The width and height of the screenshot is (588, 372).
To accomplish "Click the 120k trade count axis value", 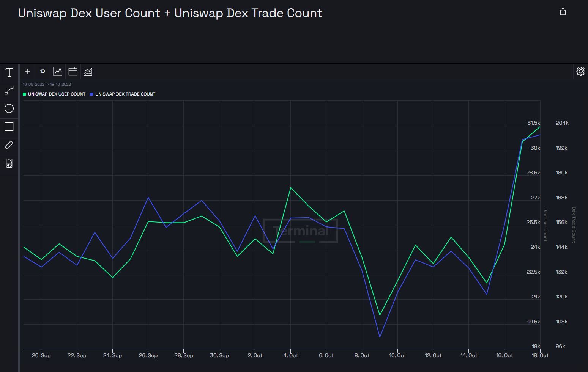I will 561,297.
